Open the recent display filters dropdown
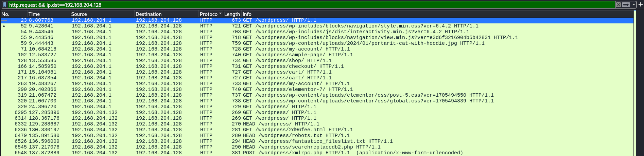This screenshot has width=644, height=156. [634, 5]
